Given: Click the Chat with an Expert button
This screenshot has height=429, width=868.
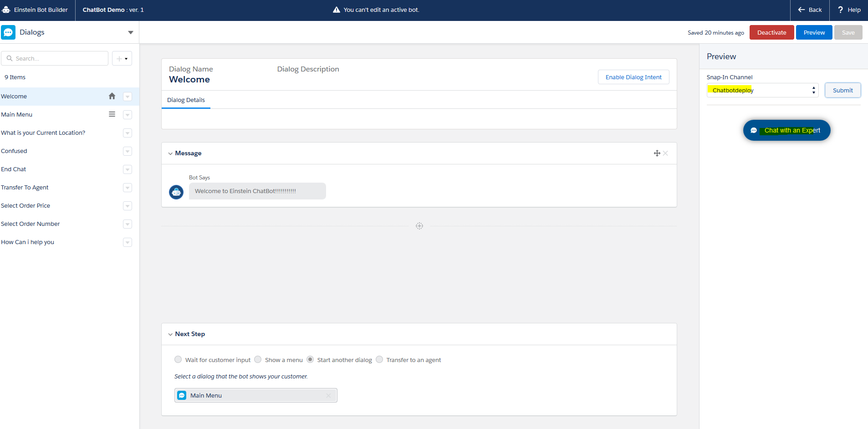Looking at the screenshot, I should pyautogui.click(x=786, y=130).
